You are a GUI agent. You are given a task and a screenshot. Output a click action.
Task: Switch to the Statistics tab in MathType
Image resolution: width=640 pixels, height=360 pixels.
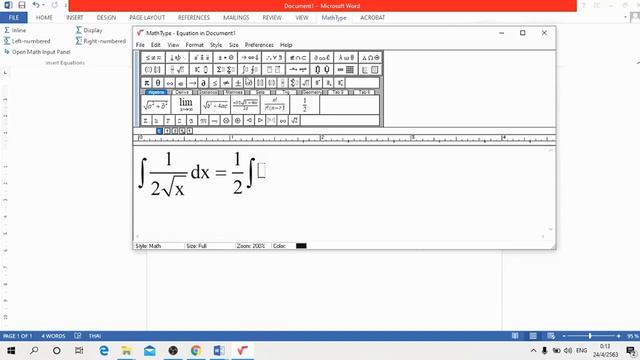click(208, 92)
